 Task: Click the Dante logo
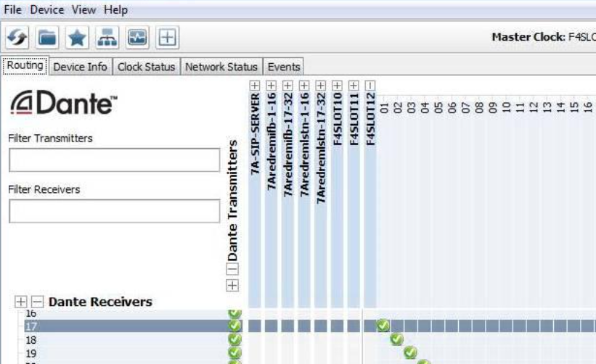[x=63, y=102]
